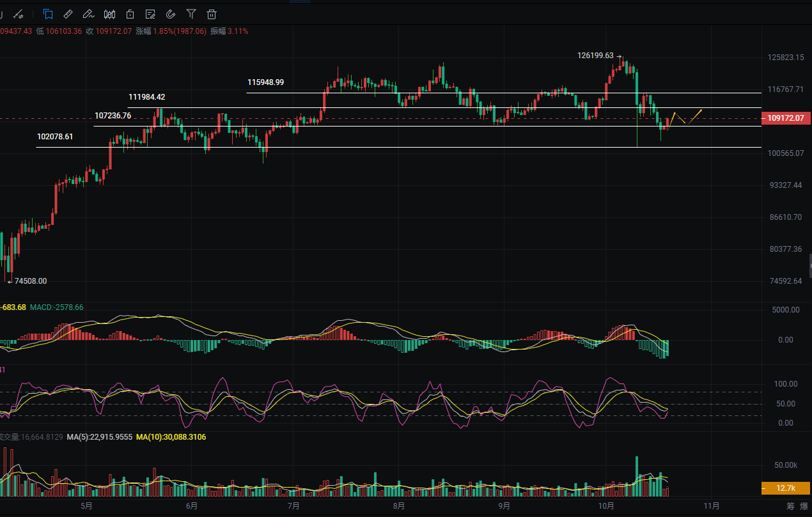The image size is (812, 517).
Task: Expand the side panel arrow at right edge
Action: (809, 265)
